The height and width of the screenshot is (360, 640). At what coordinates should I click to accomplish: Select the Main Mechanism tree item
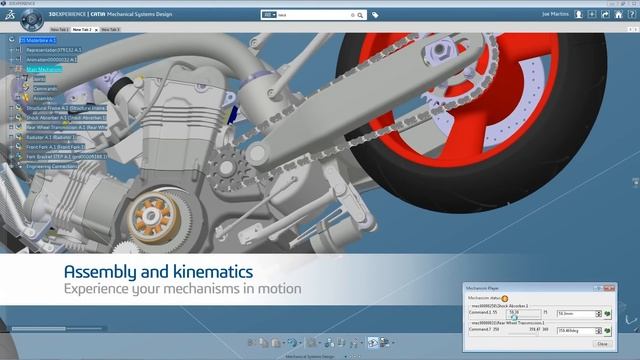tap(44, 69)
